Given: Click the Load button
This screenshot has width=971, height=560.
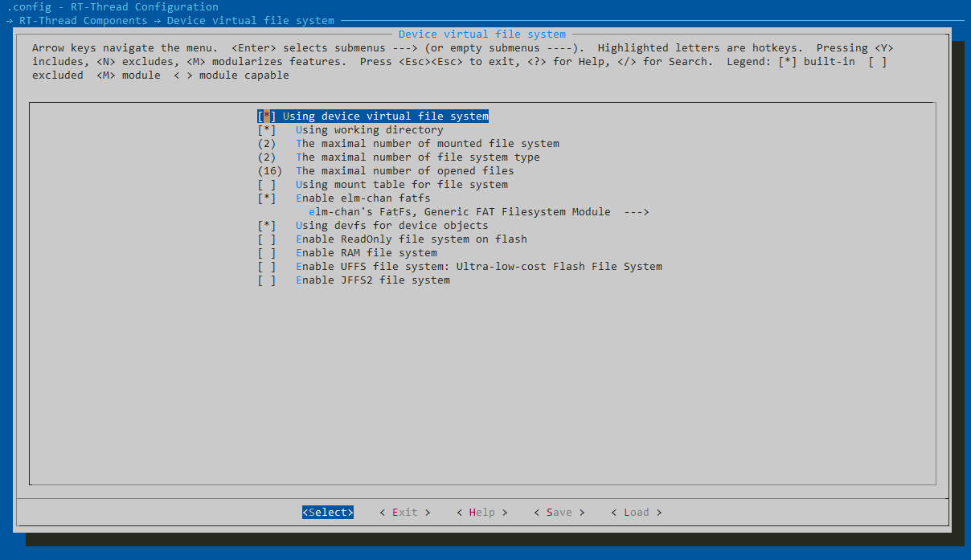Looking at the screenshot, I should (x=637, y=513).
